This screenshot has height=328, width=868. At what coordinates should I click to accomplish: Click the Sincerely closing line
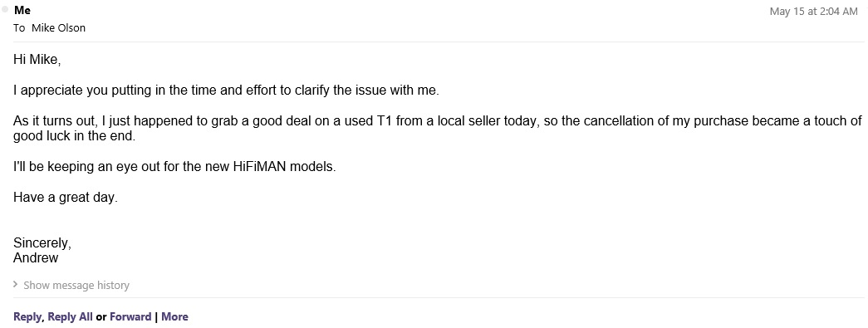(x=42, y=243)
